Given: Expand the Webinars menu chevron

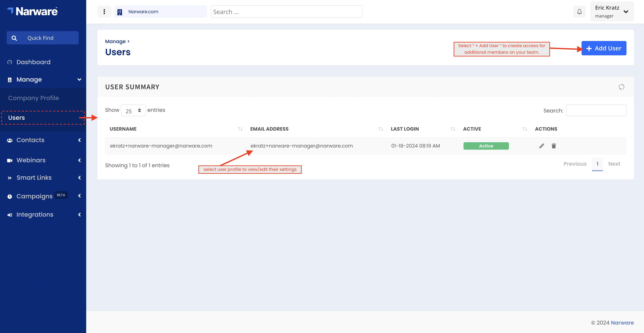Looking at the screenshot, I should coord(79,160).
